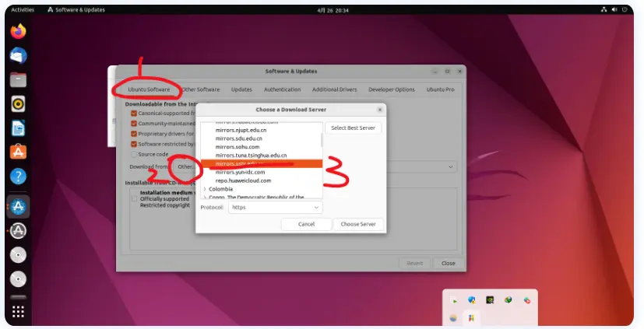Open the clock and calendar in top bar
The height and width of the screenshot is (329, 644).
click(333, 10)
